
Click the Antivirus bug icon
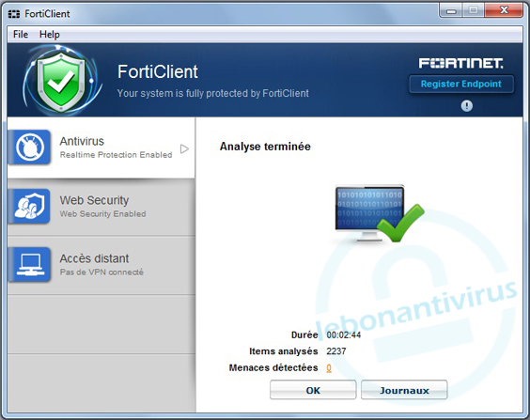point(30,148)
